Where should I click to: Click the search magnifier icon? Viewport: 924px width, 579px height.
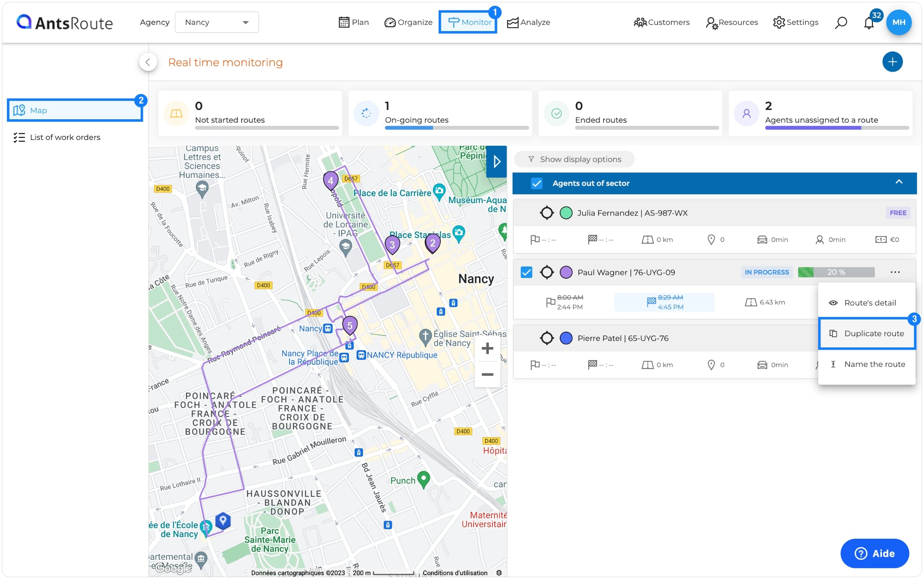click(840, 23)
